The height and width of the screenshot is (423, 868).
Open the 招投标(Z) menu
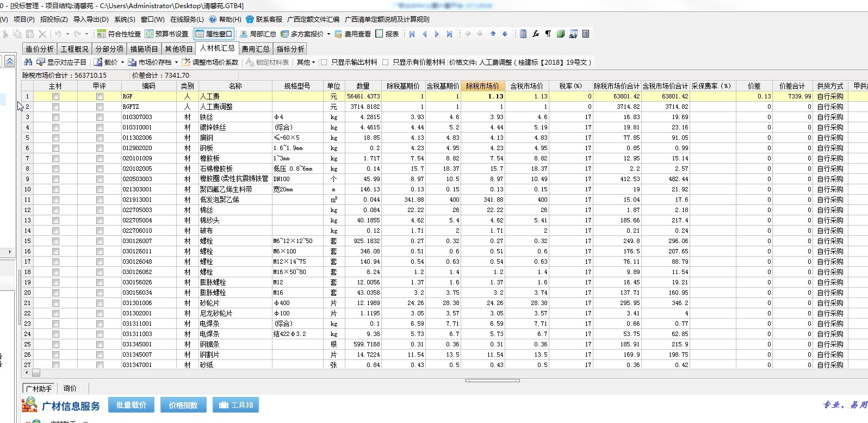coord(54,19)
